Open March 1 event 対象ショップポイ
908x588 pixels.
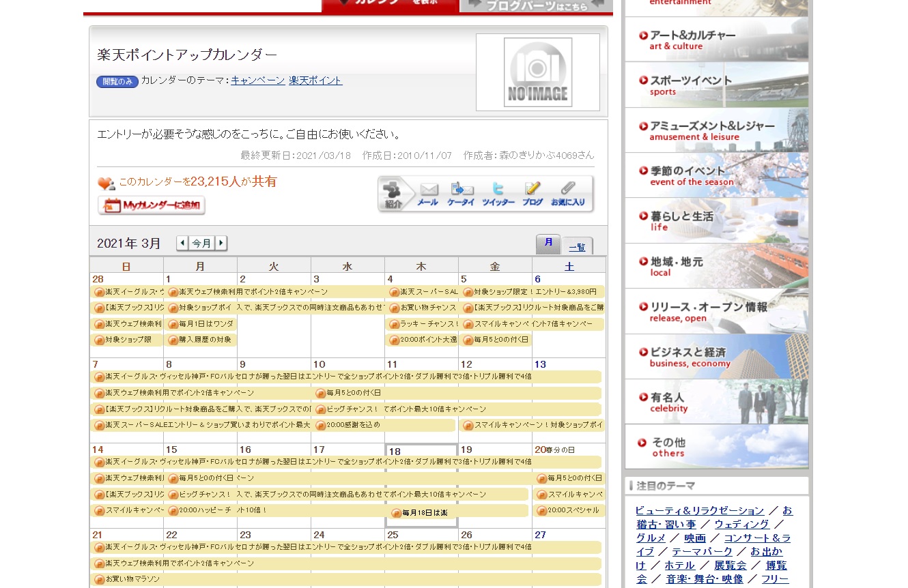[201, 308]
